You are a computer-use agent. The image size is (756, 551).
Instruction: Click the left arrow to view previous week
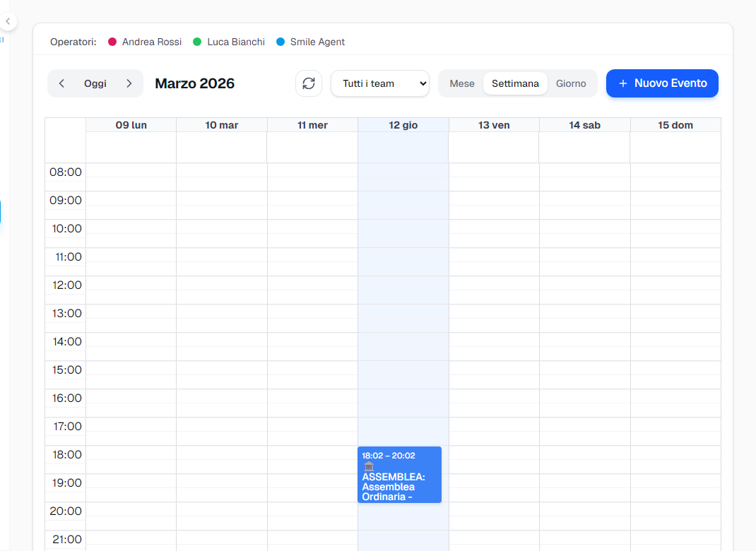61,83
